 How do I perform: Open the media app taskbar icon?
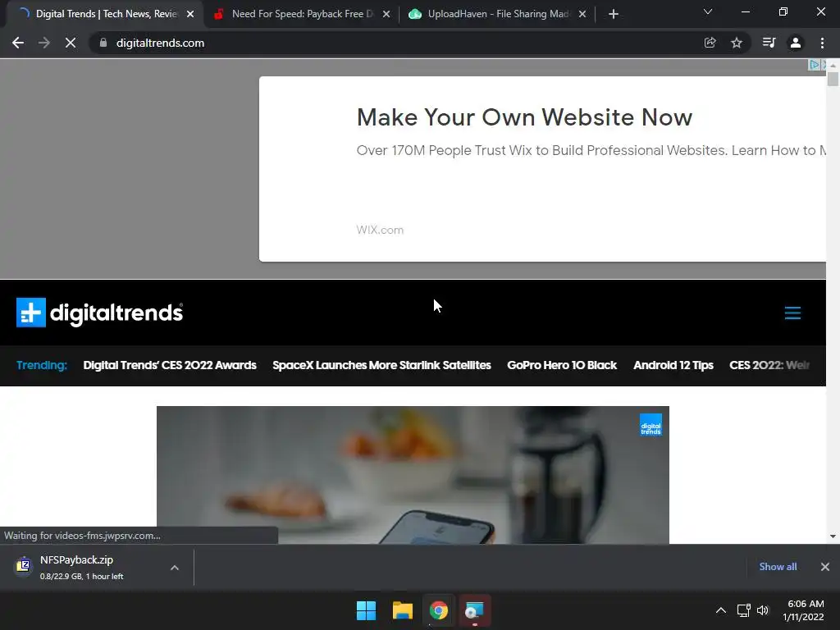click(x=474, y=610)
